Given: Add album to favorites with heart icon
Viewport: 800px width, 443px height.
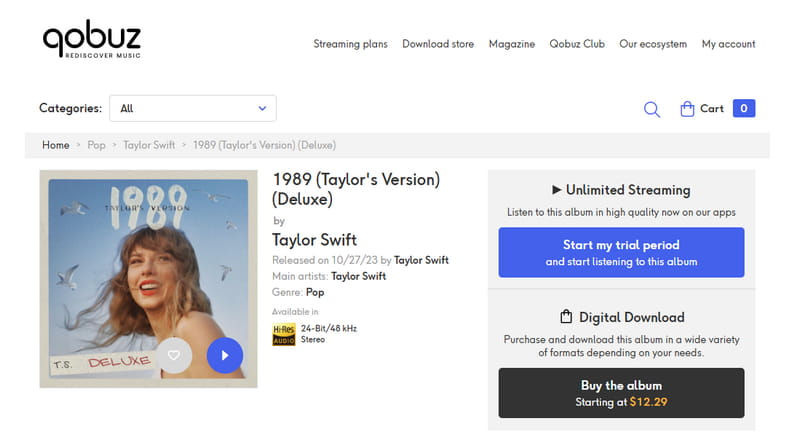Looking at the screenshot, I should 174,355.
